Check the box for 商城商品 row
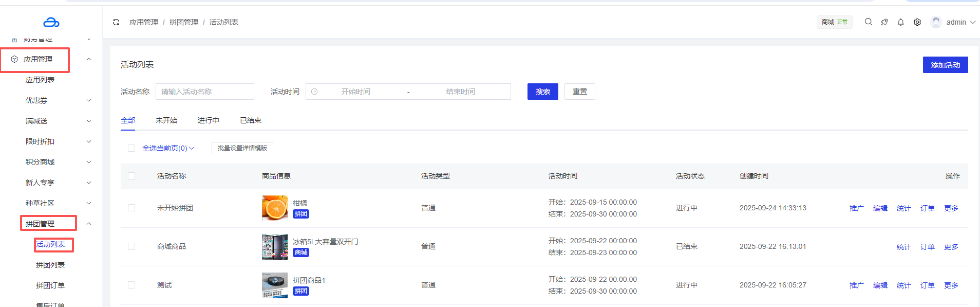The width and height of the screenshot is (980, 307). click(131, 246)
